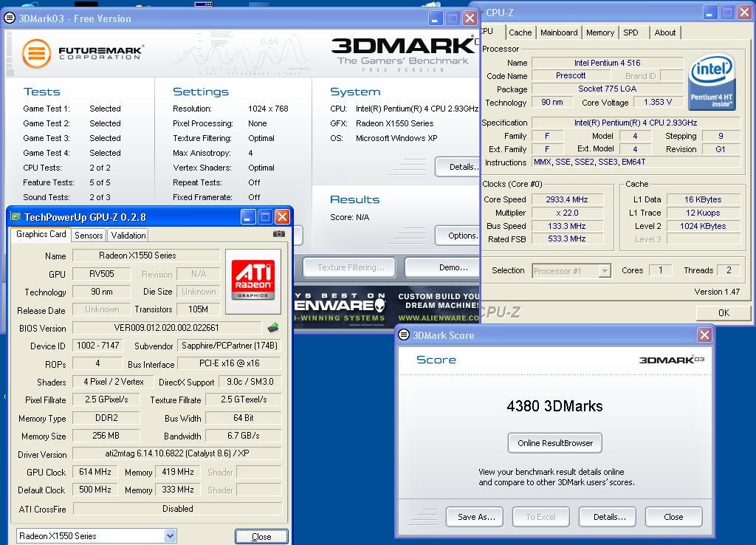756x545 pixels.
Task: Open Online ResultBrowser
Action: tap(555, 443)
